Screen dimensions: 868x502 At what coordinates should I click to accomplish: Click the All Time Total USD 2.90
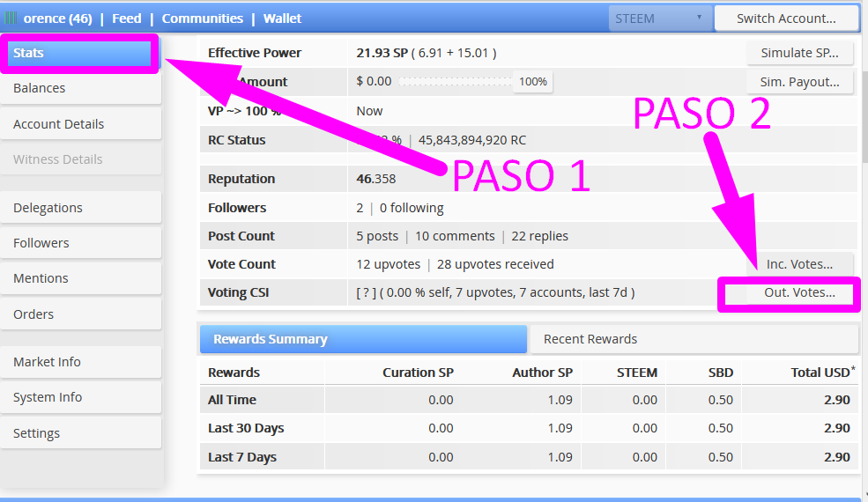coord(836,400)
